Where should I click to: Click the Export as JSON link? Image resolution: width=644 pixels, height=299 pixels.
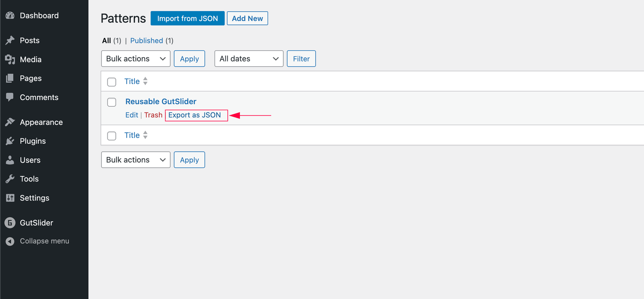point(194,115)
